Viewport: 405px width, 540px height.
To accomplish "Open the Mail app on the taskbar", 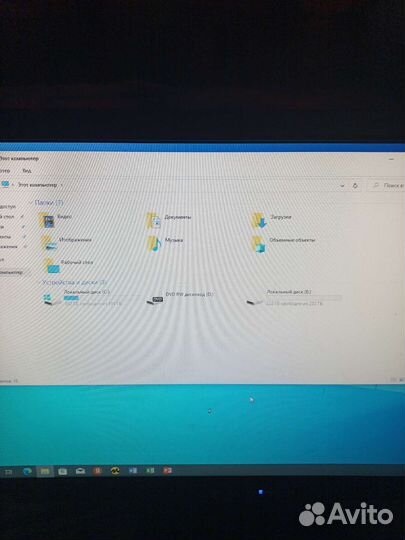I will pyautogui.click(x=80, y=471).
